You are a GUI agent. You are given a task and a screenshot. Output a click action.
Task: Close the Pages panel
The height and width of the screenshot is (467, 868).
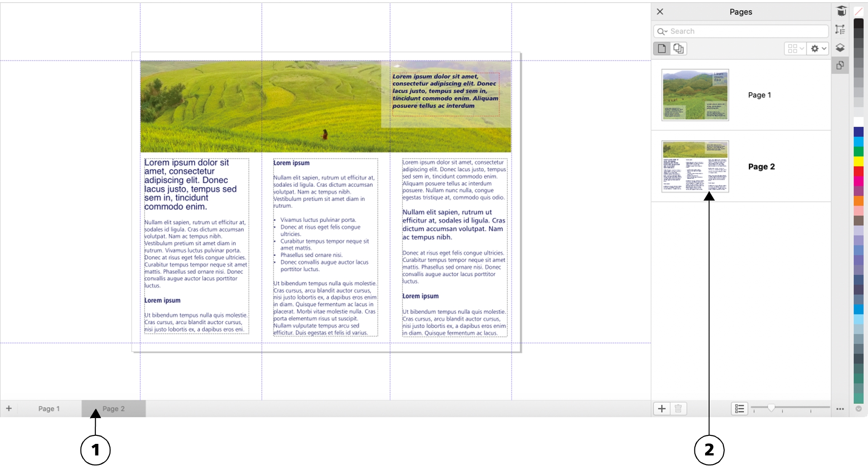(x=660, y=12)
